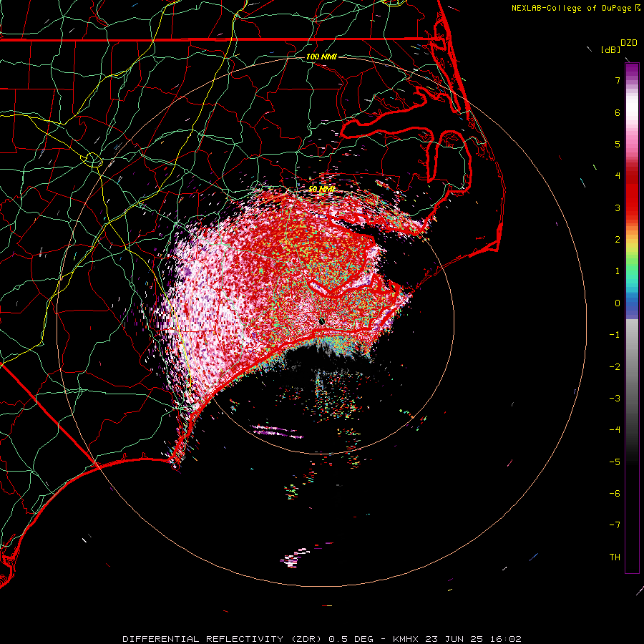The image size is (644, 644).
Task: Click the 4 value on color scale
Action: tap(618, 176)
